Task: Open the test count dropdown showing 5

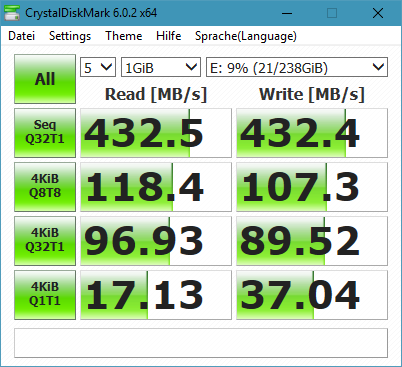Action: pos(98,67)
